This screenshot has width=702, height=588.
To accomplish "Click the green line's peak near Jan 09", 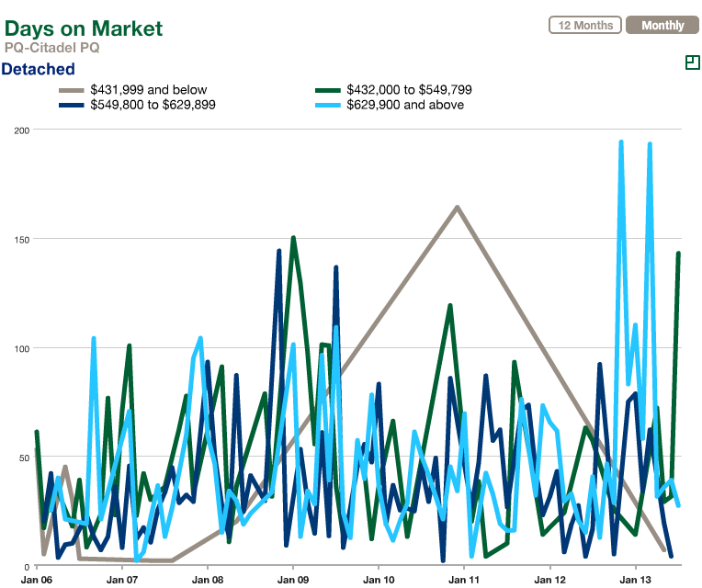I will pos(293,238).
